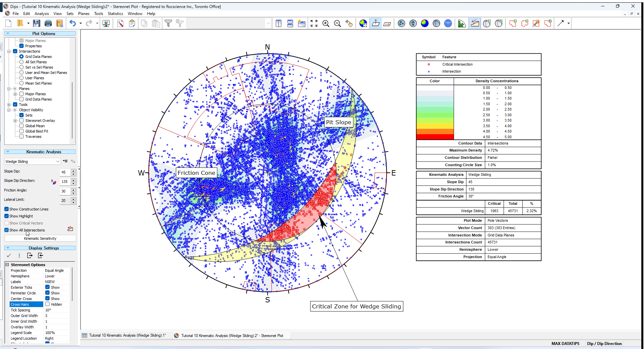
Task: Enable Show Construction Lines
Action: point(6,209)
